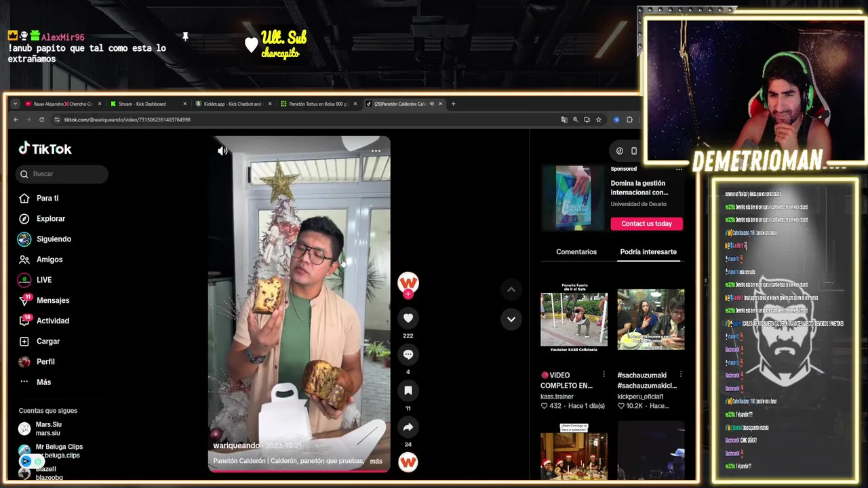Open the browser extensions puzzle icon

629,119
